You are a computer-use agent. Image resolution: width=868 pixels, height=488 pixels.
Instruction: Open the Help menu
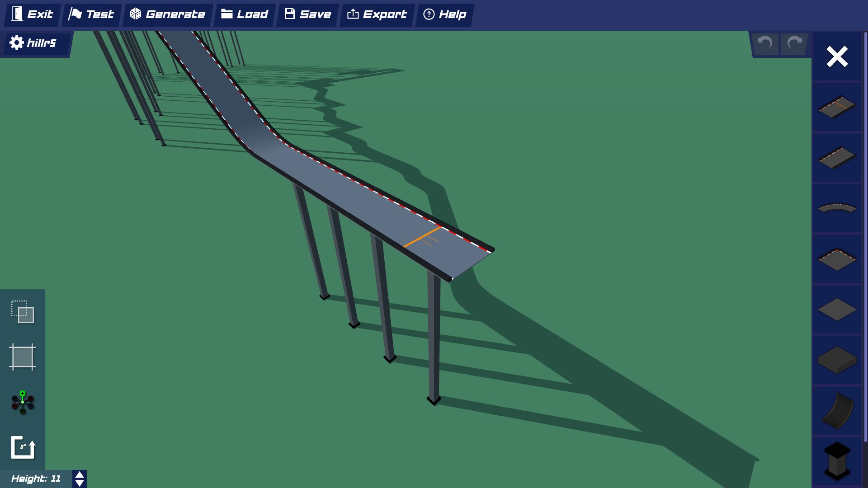[444, 14]
